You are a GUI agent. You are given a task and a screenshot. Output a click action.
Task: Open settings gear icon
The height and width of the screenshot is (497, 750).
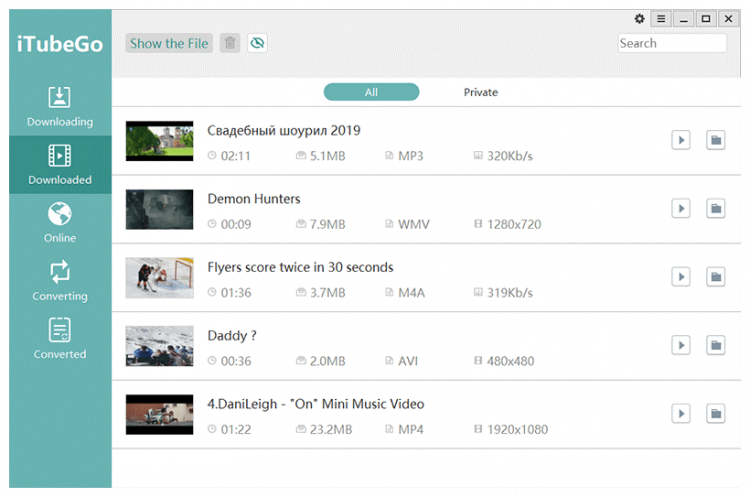640,19
